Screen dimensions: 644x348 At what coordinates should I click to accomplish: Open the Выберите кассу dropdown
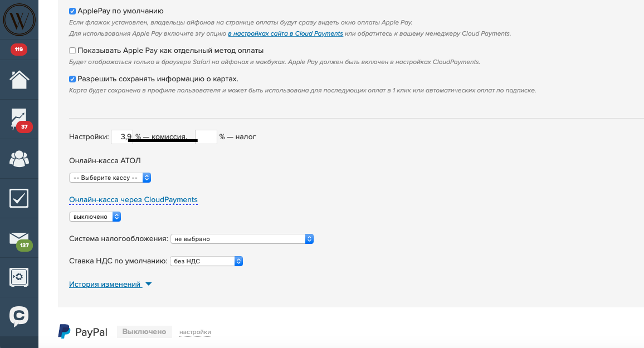coord(110,178)
